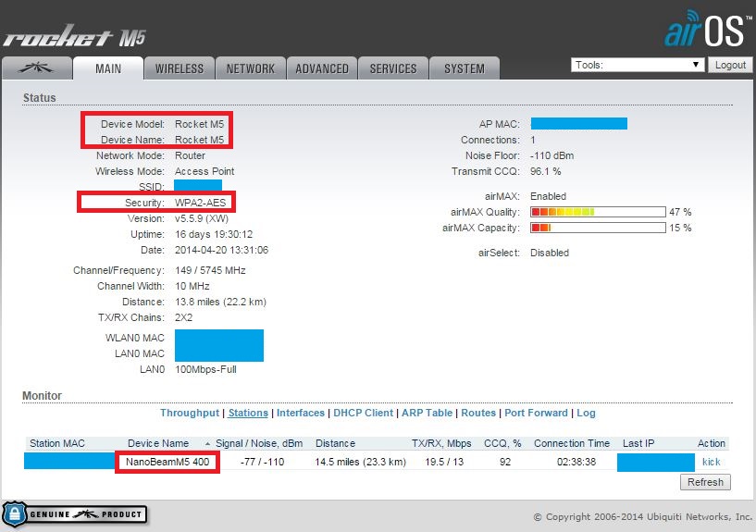Open the Throughput monitor link

point(190,413)
